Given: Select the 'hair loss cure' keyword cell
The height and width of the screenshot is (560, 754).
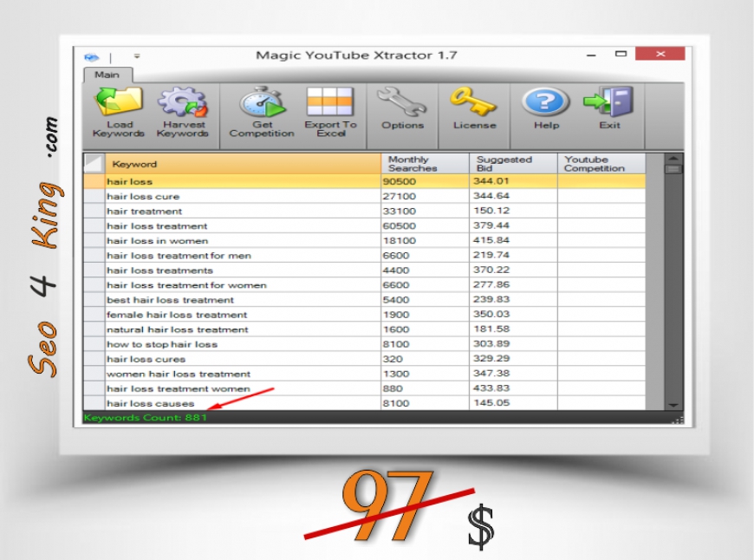Looking at the screenshot, I should click(x=243, y=196).
